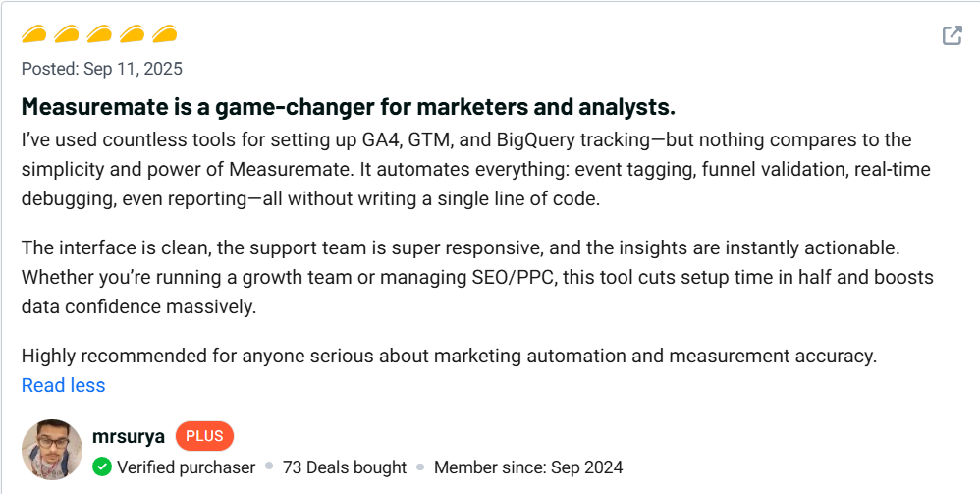Screen dimensions: 980x494
Task: Open review via the external link icon
Action: (x=952, y=36)
